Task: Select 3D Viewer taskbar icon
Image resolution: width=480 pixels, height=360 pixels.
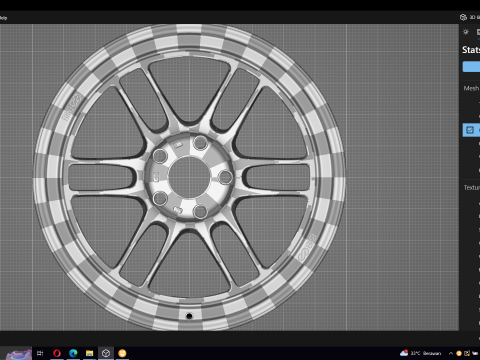Action: (x=106, y=353)
